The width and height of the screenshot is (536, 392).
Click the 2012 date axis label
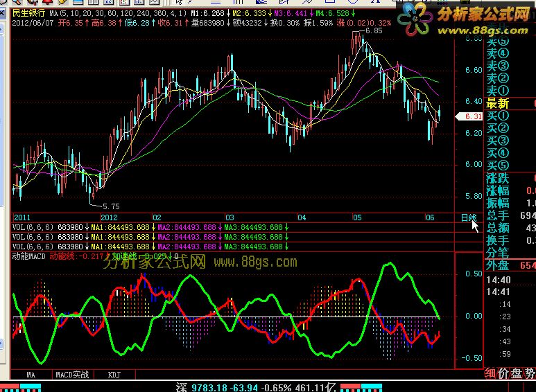(x=109, y=218)
